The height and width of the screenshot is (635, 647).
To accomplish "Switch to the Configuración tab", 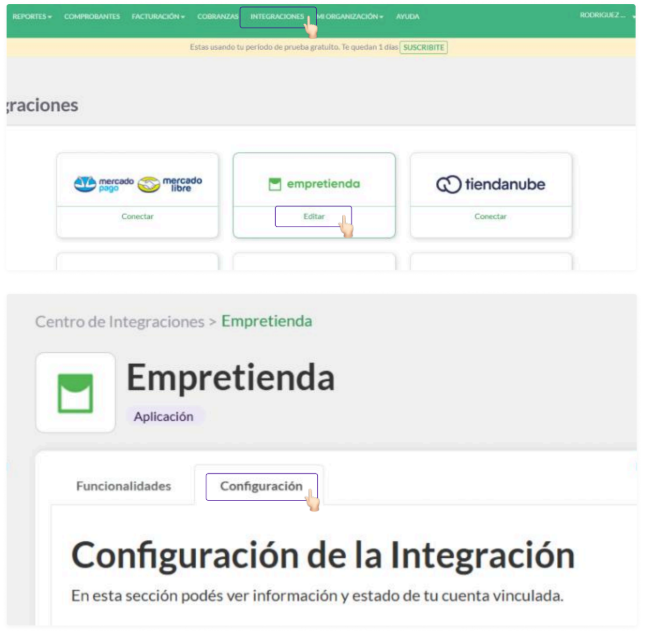I will click(x=262, y=486).
